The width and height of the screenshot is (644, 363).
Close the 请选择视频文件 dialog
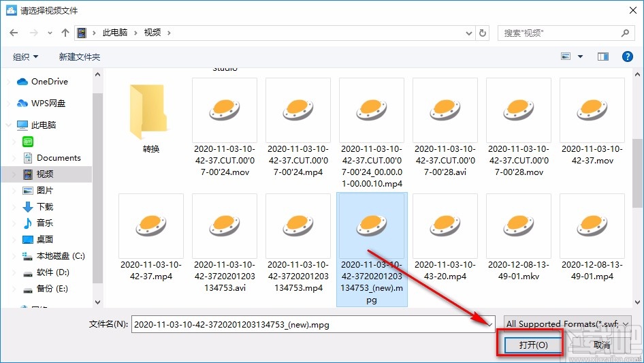[633, 10]
